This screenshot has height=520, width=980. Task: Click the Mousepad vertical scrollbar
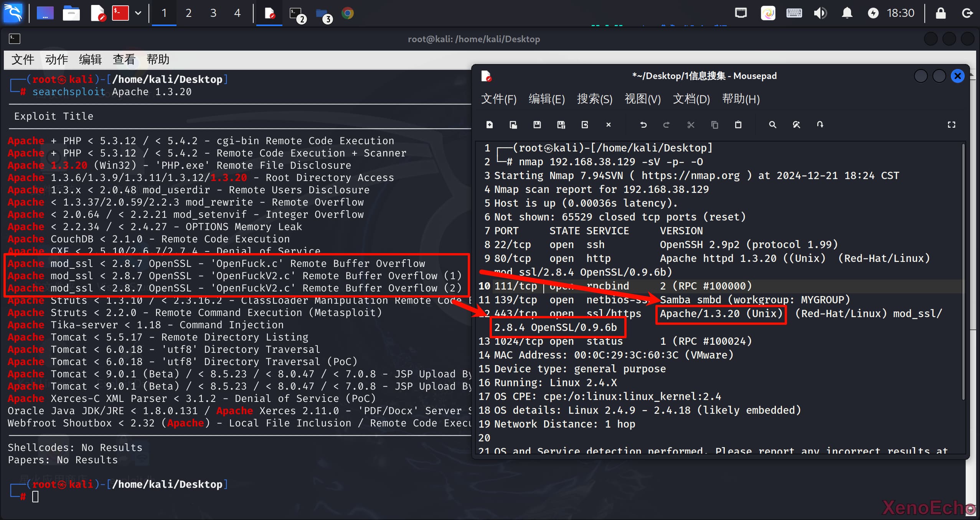(x=963, y=268)
